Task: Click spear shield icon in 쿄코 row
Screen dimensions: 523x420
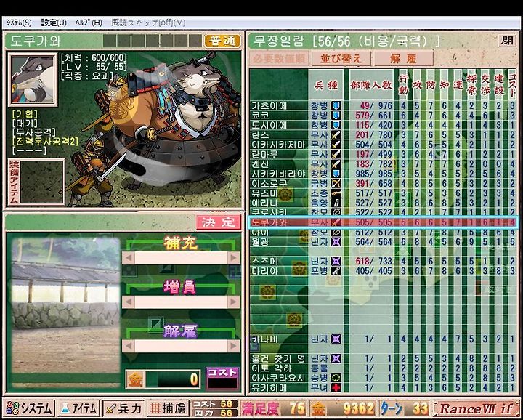Action: (x=336, y=116)
